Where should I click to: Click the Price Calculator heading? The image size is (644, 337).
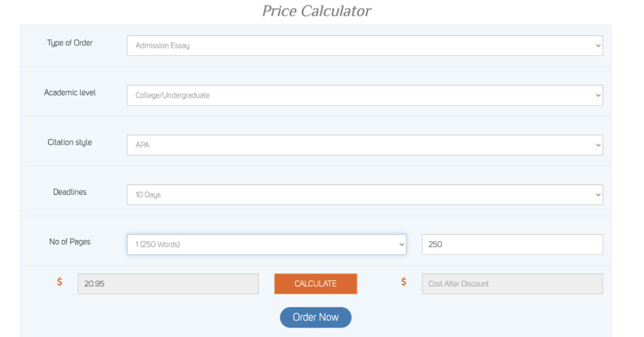pos(317,11)
